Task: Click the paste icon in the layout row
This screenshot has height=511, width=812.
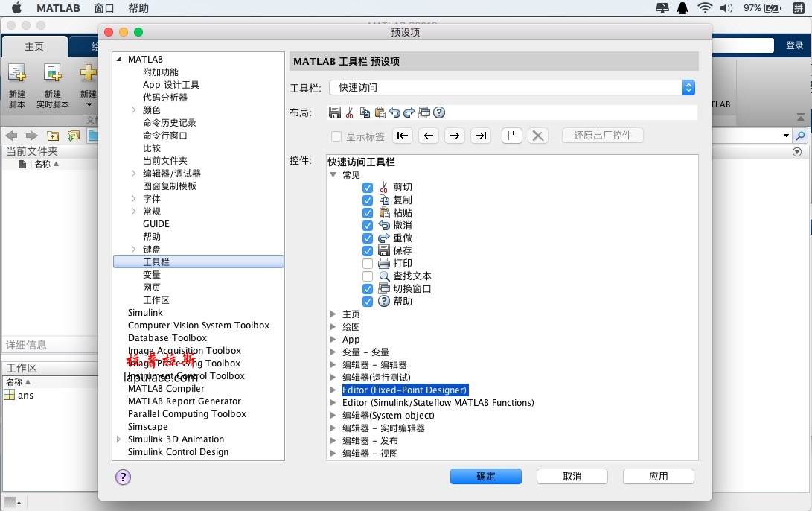Action: pyautogui.click(x=380, y=112)
